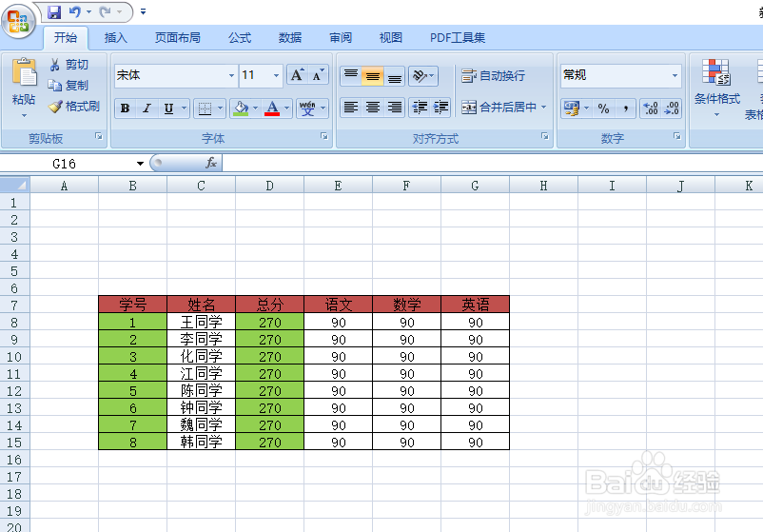Select the cell containing 王同学
The image size is (763, 532).
201,323
